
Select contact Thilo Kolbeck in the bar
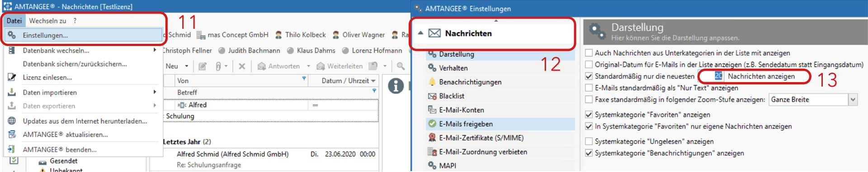301,35
